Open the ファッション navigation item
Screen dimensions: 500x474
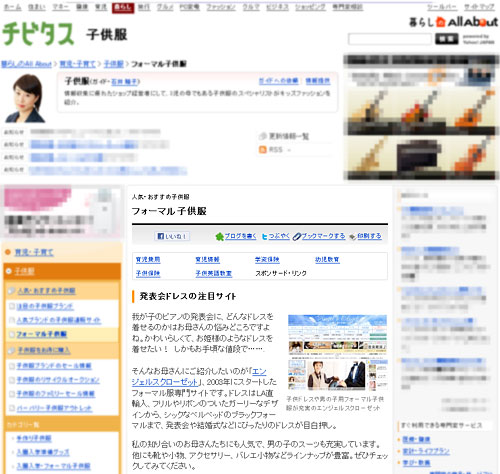221,7
